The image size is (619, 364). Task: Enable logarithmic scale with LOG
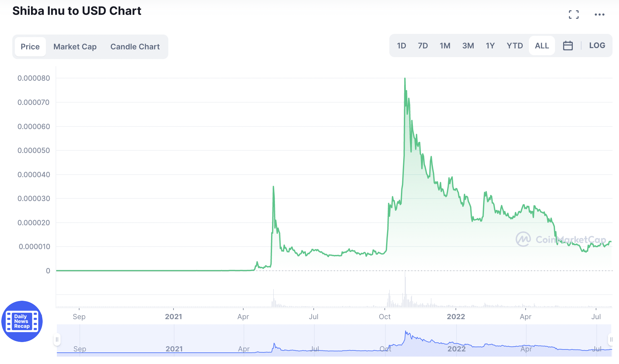point(597,45)
